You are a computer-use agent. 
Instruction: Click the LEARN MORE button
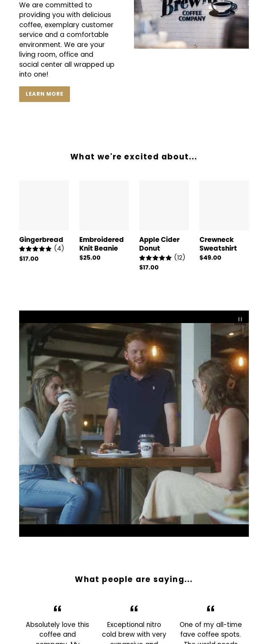[45, 94]
